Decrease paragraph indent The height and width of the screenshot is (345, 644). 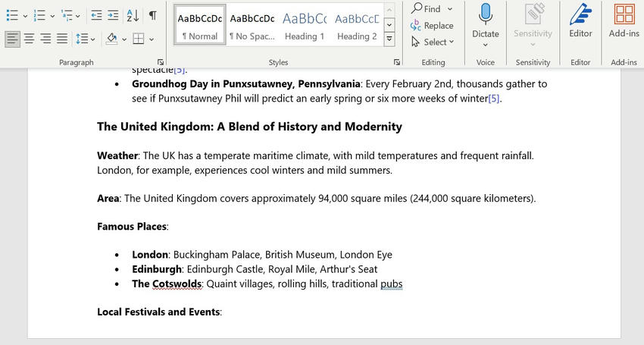pyautogui.click(x=96, y=16)
